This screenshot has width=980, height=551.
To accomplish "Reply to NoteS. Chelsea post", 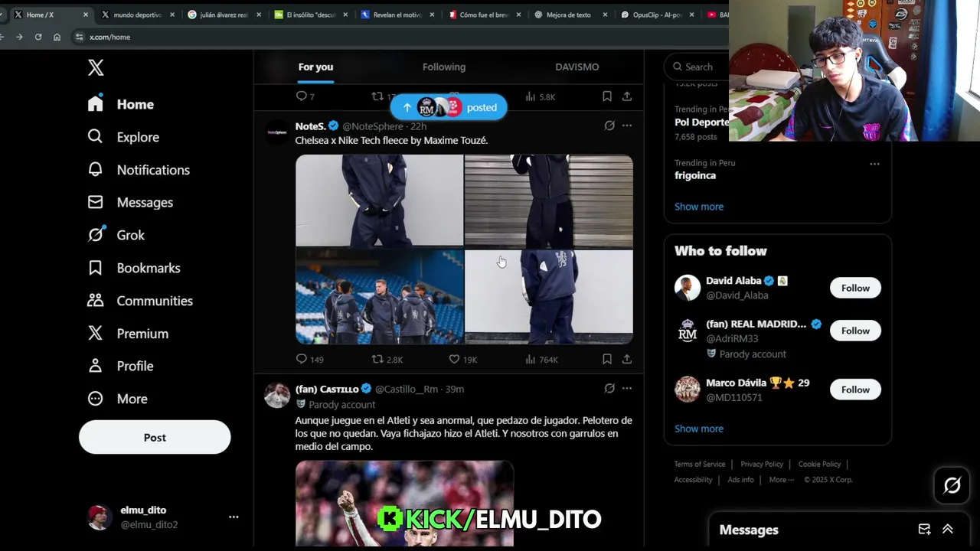I will pyautogui.click(x=309, y=359).
